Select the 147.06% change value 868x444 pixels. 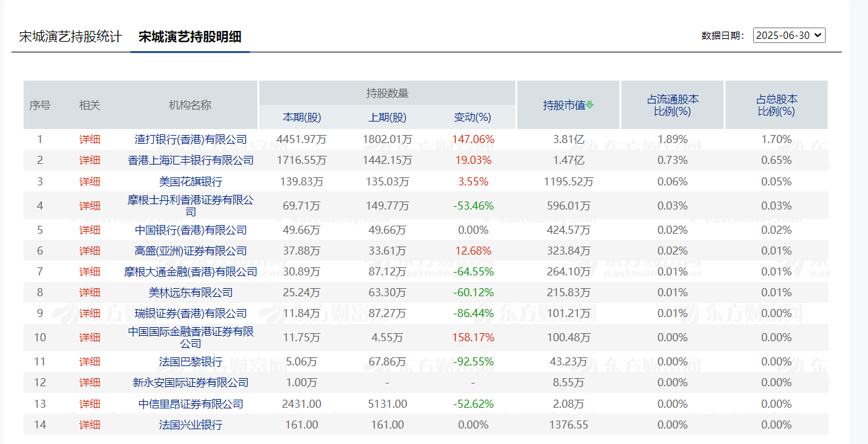473,140
